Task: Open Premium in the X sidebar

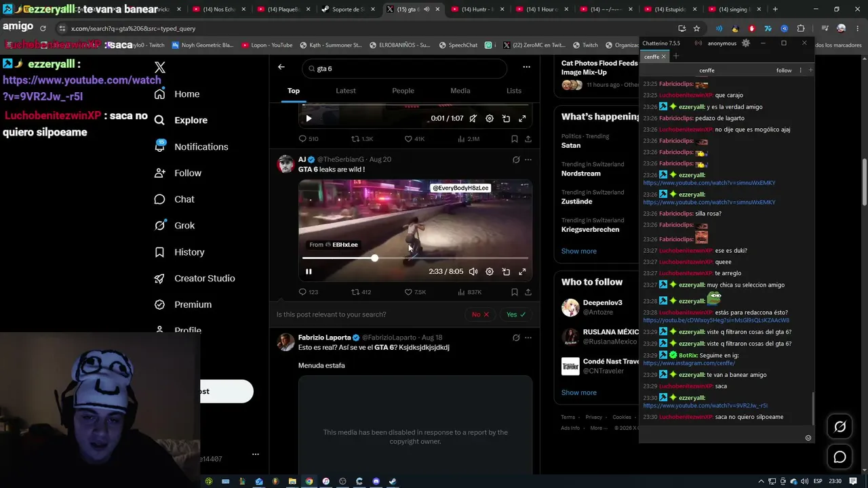Action: pos(183,305)
